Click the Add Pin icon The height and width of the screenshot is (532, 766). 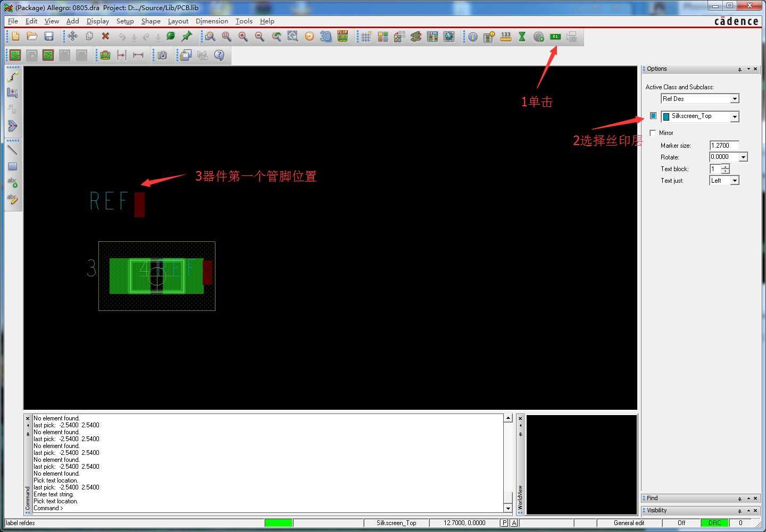coord(539,37)
